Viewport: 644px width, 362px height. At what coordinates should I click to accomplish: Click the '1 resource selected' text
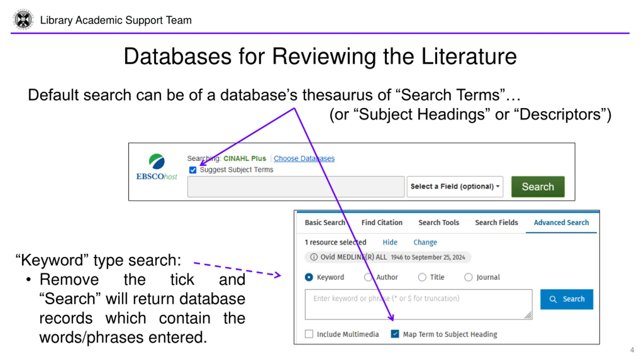click(335, 242)
